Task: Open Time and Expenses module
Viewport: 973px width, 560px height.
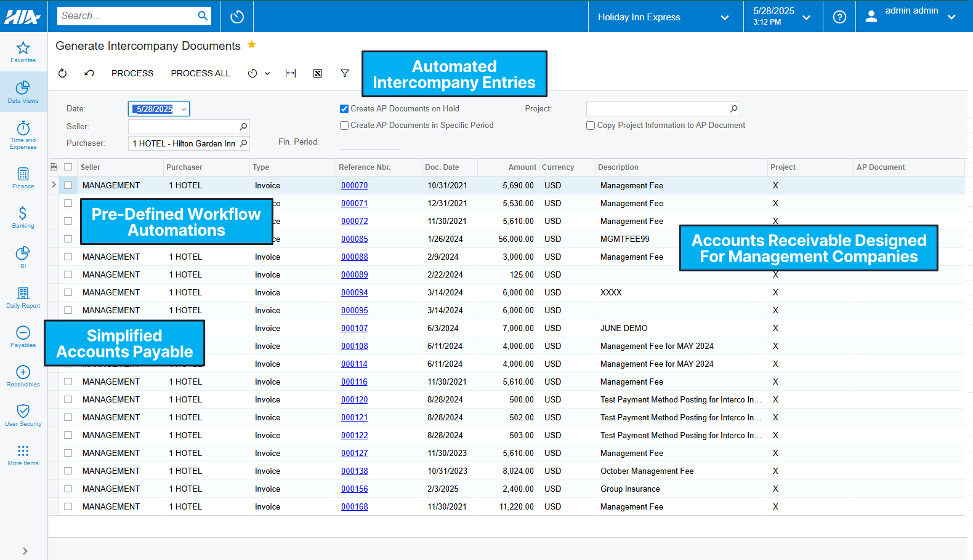Action: pyautogui.click(x=23, y=135)
